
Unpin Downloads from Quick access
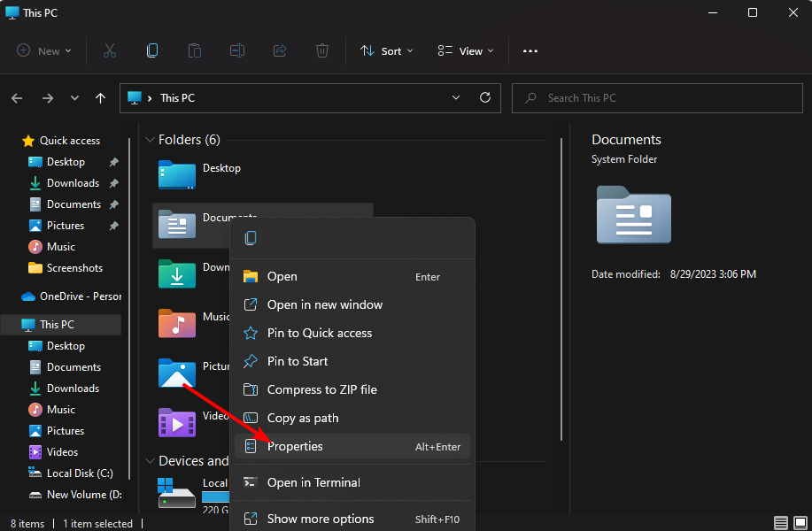click(x=112, y=182)
